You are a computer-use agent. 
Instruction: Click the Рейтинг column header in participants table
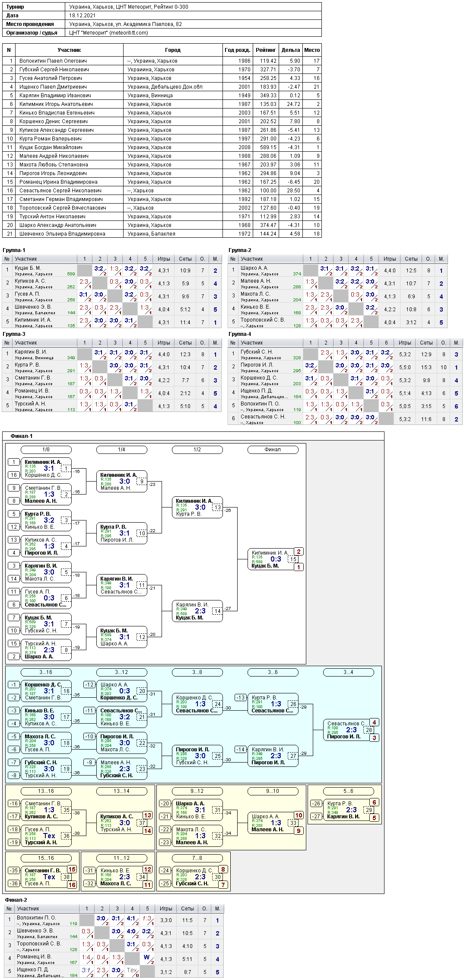[x=266, y=50]
